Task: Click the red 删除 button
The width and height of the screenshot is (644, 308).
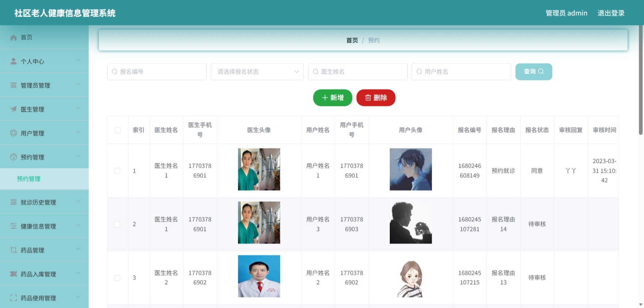Action: tap(376, 97)
